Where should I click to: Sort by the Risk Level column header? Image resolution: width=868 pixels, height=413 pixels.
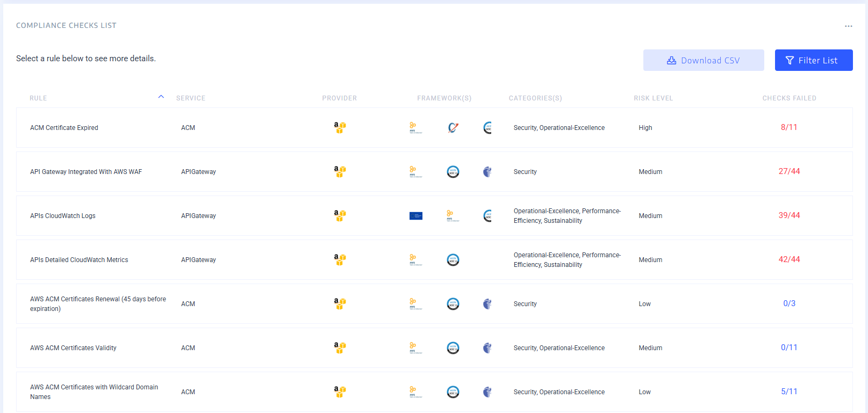(x=654, y=98)
